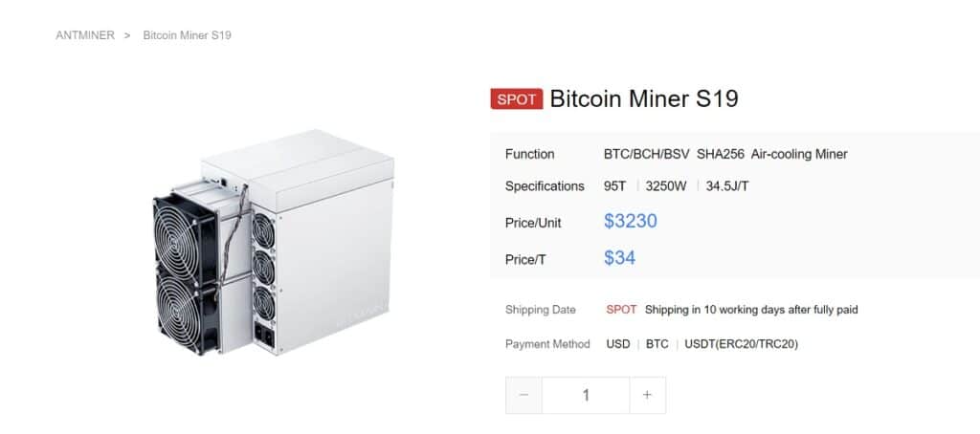
Task: Click the $34 price per T
Action: [x=620, y=257]
